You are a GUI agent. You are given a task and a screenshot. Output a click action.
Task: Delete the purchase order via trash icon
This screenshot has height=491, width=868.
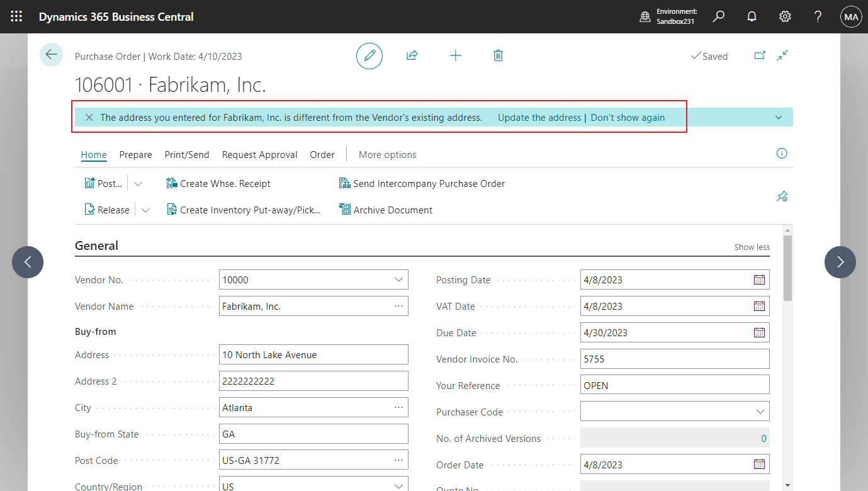pos(498,55)
